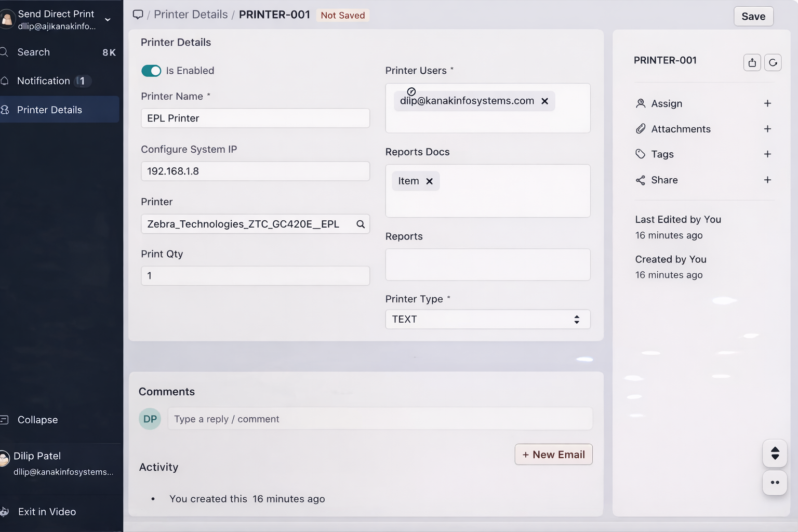Click the plus next to Share
798x532 pixels.
pyautogui.click(x=767, y=180)
